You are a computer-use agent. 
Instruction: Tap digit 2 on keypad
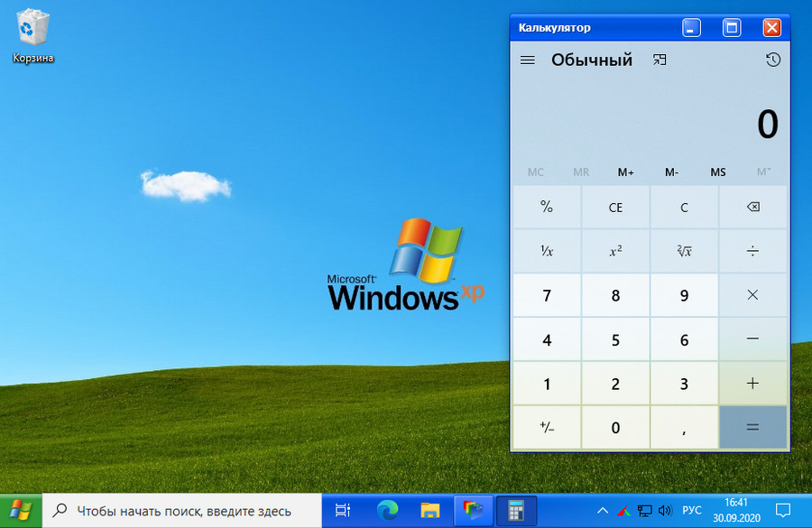tap(615, 384)
